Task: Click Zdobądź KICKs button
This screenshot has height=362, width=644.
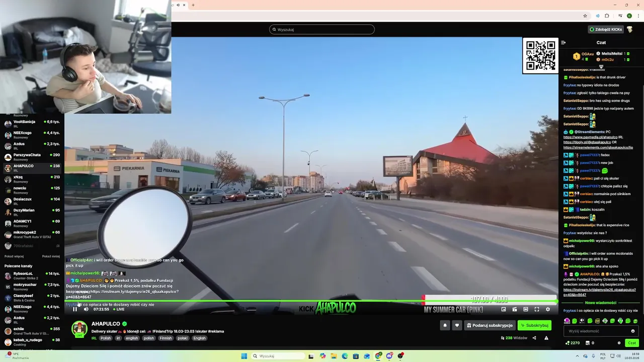Action: 606,30
